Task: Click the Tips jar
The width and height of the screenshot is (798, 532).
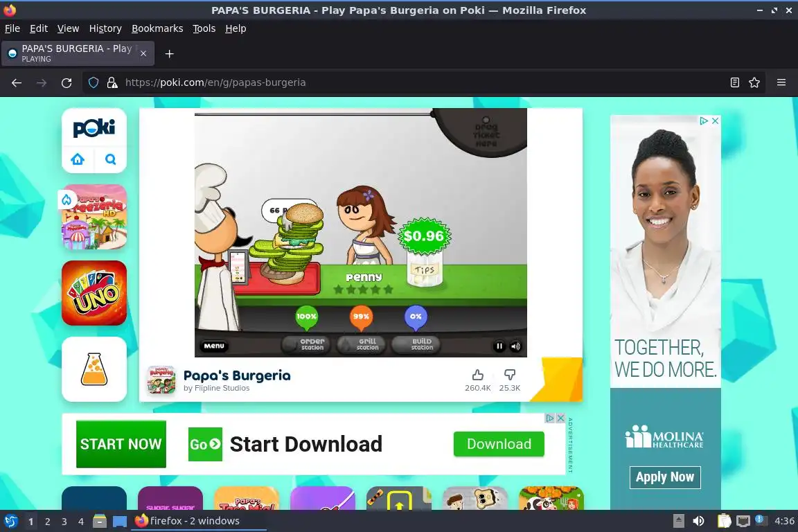Action: [x=425, y=270]
